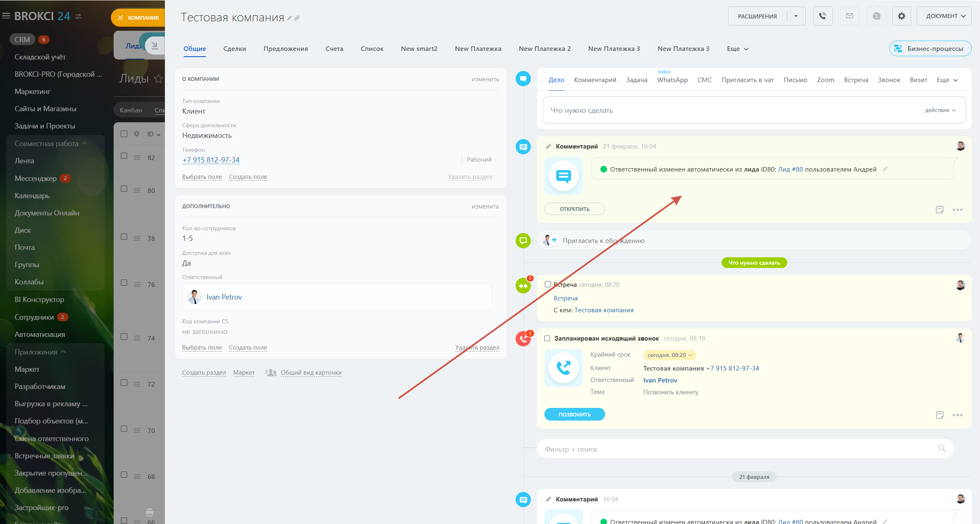Click gear icon in leads list header
980x524 pixels.
[x=137, y=134]
